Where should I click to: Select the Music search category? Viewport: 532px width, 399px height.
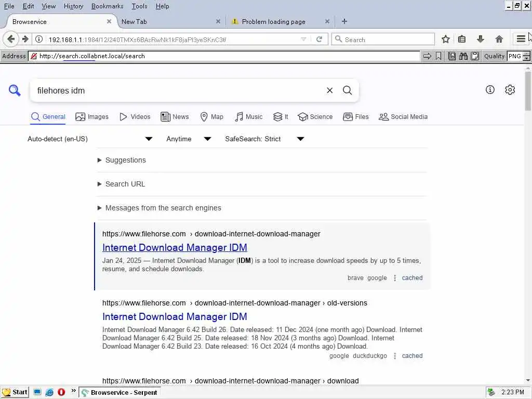click(x=249, y=117)
